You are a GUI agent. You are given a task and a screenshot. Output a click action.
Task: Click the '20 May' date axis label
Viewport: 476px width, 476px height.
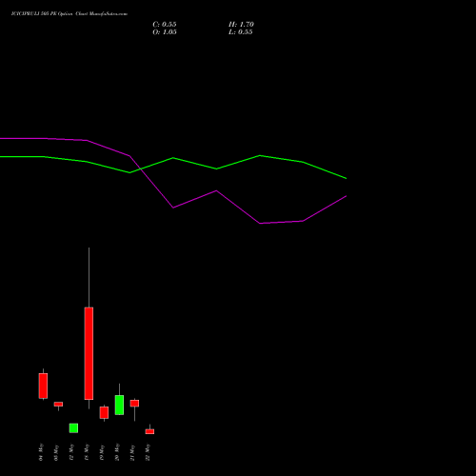117,452
